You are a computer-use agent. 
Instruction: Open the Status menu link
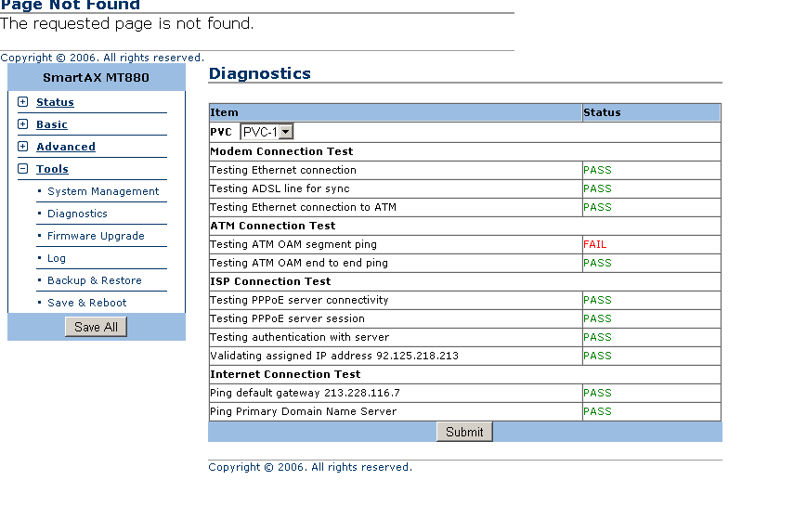(55, 102)
